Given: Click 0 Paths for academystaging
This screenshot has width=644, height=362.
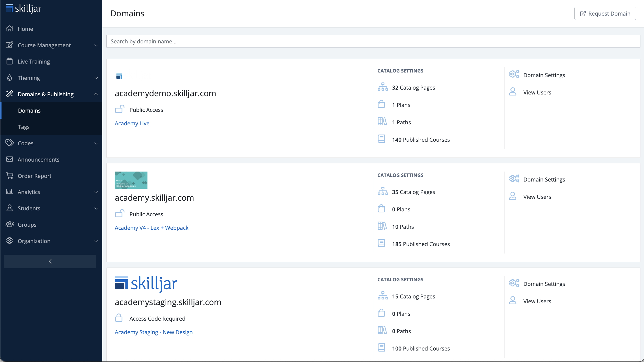Looking at the screenshot, I should tap(401, 331).
